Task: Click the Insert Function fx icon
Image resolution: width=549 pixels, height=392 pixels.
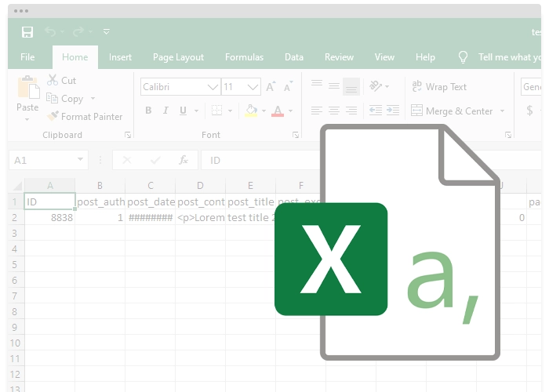Action: coord(184,160)
